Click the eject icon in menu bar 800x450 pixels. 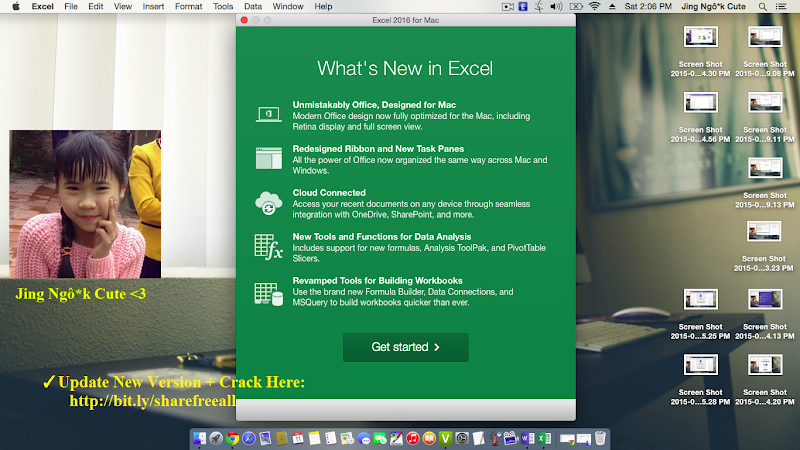[x=612, y=7]
